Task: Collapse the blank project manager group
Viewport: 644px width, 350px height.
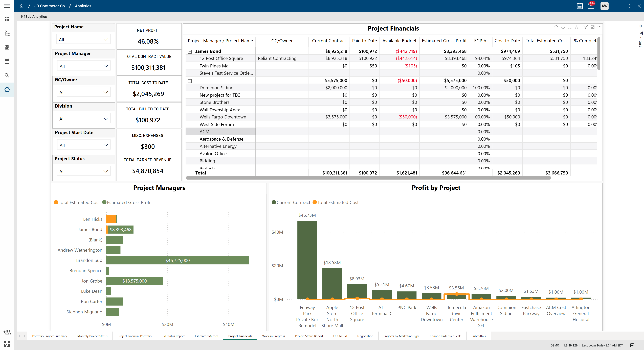Action: click(x=190, y=81)
